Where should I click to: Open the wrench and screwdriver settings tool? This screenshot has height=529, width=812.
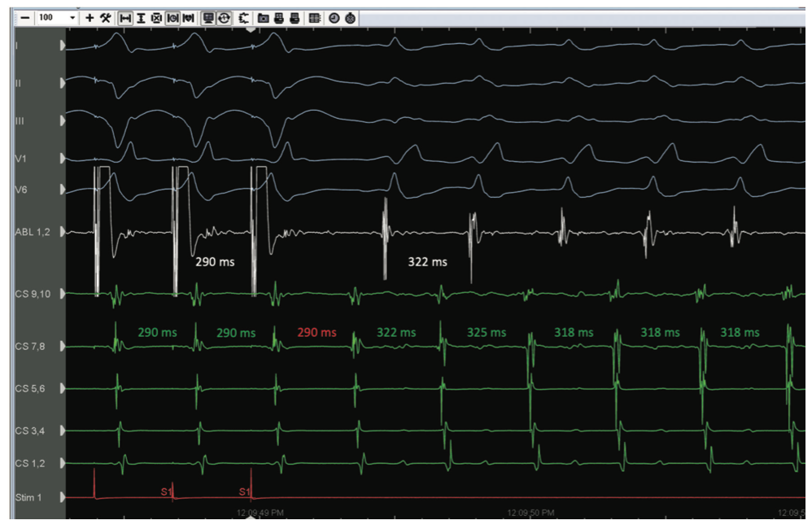(106, 17)
